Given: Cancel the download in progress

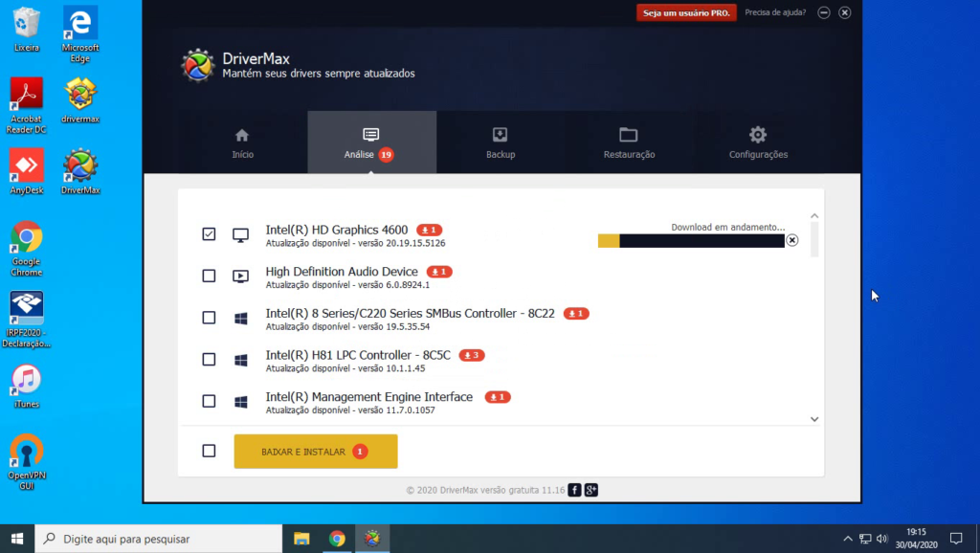Looking at the screenshot, I should coord(791,240).
